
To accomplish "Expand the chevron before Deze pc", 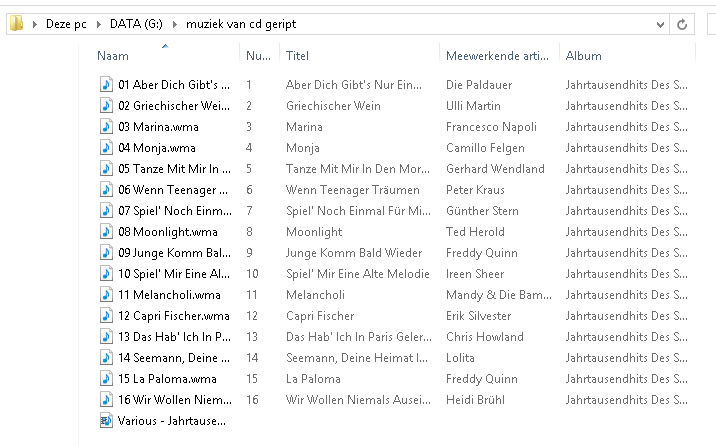I will pyautogui.click(x=35, y=24).
